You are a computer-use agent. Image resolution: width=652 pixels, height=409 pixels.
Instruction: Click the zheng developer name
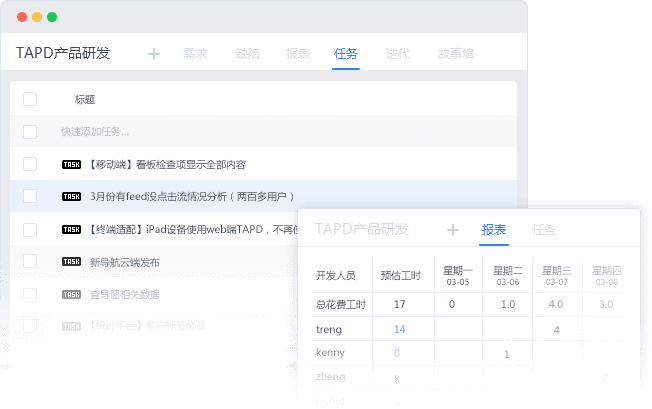331,377
